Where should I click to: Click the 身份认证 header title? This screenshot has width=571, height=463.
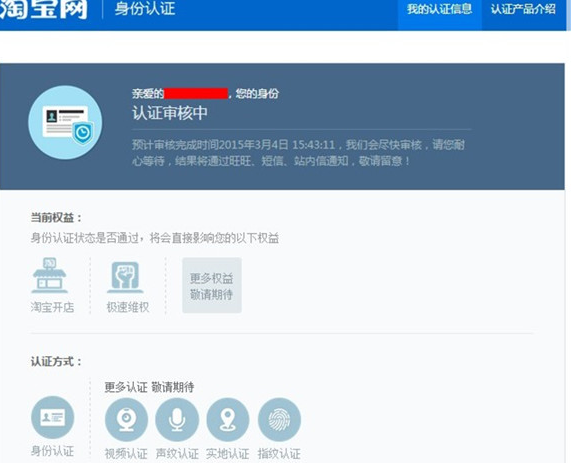(145, 9)
